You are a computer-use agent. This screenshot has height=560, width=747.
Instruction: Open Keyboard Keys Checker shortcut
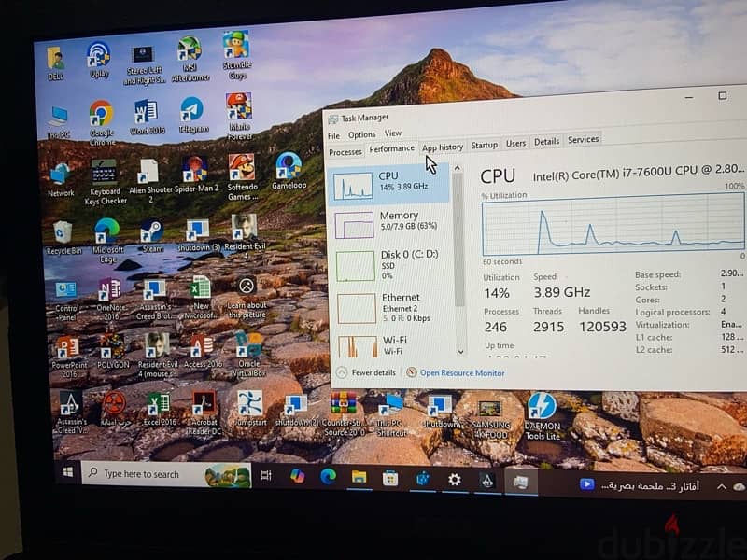(x=105, y=181)
